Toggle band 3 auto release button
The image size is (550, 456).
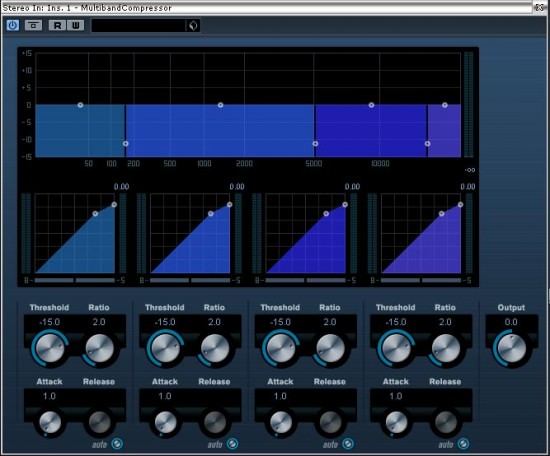348,444
